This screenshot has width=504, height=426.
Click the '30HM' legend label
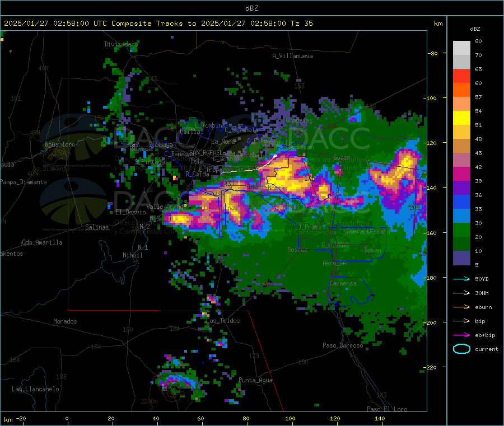point(482,293)
